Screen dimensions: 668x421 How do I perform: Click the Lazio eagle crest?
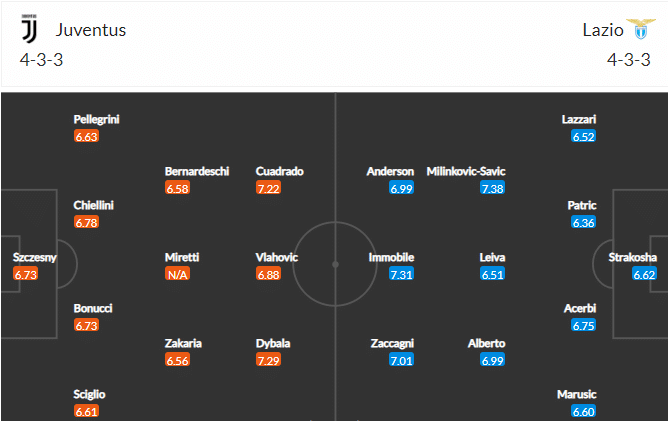pos(641,29)
